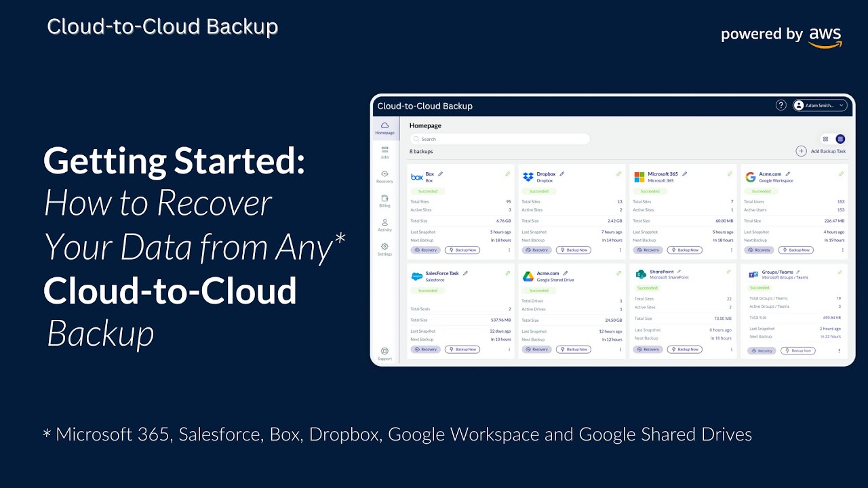This screenshot has width=868, height=488.
Task: Open three-dot menu on Google Shared Drive card
Action: (620, 350)
